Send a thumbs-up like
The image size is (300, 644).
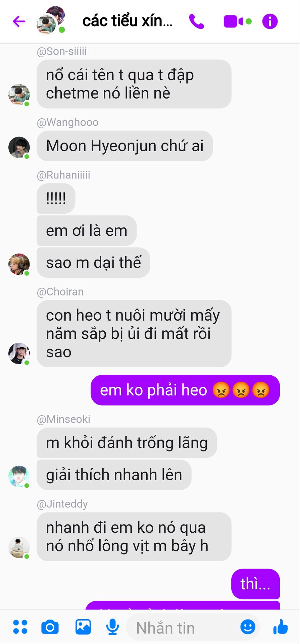pos(281,627)
